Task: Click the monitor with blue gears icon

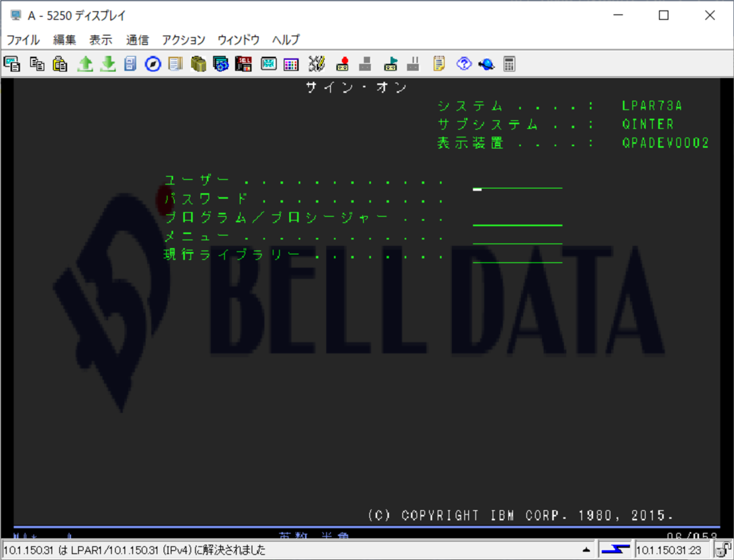Action: coord(221,64)
